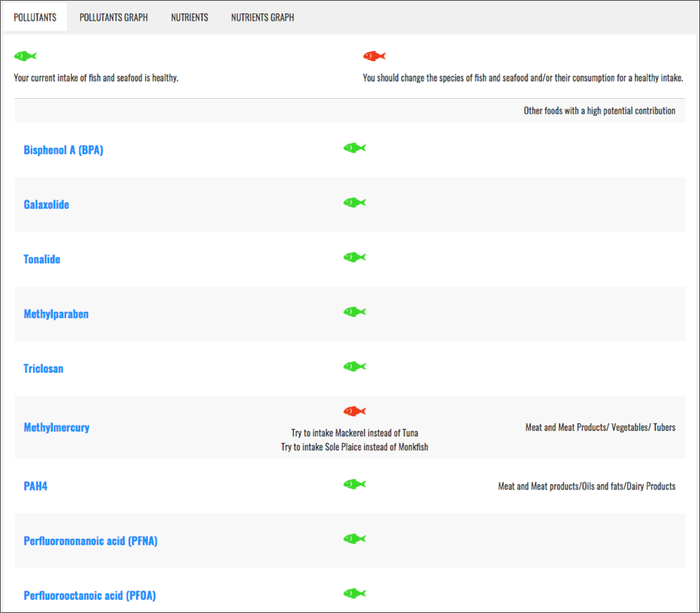Viewport: 700px width, 613px height.
Task: Open the Nutrients tab
Action: (189, 17)
